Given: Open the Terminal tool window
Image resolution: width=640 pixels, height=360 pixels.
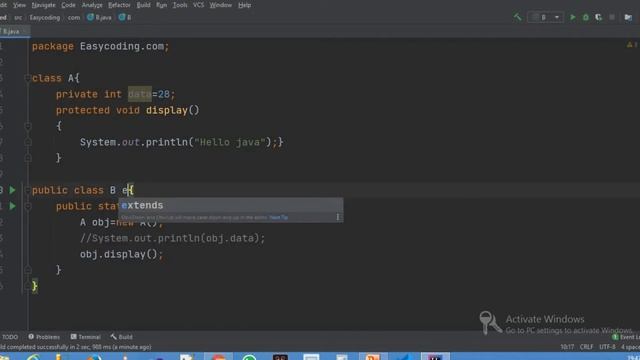Looking at the screenshot, I should (85, 337).
